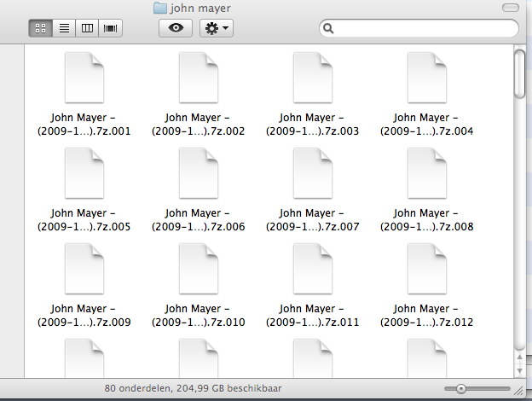Click the scroll up arrow
The image size is (532, 401).
click(519, 357)
